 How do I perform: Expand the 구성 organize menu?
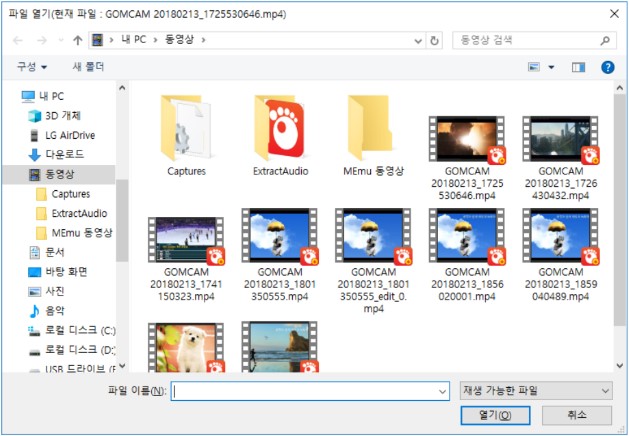coord(31,67)
